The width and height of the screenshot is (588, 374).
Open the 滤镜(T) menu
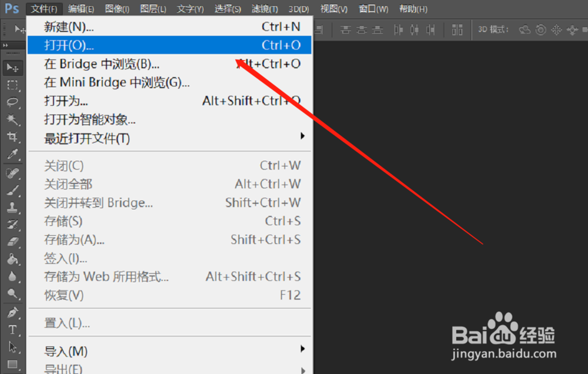coord(265,9)
